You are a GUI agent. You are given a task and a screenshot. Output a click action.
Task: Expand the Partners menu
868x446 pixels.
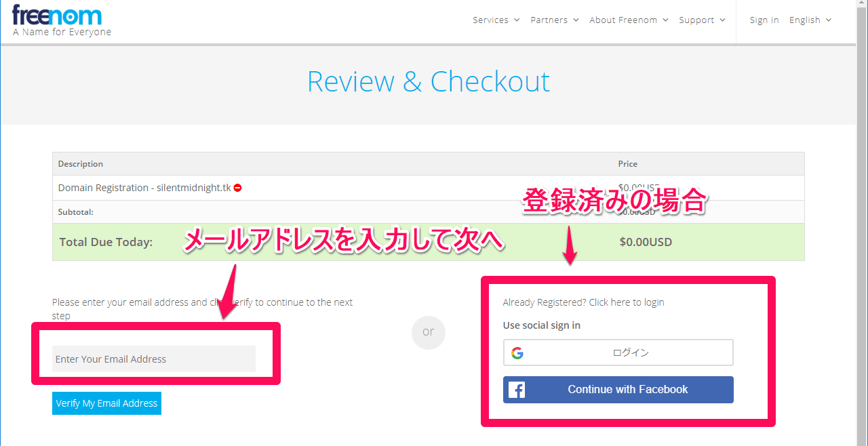pos(555,20)
